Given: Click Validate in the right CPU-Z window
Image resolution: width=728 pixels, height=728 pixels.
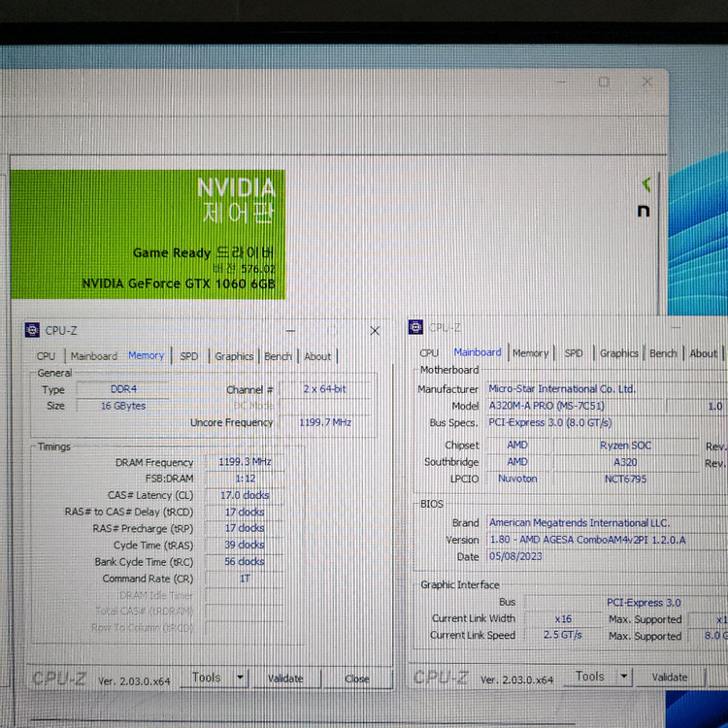Looking at the screenshot, I should click(670, 677).
